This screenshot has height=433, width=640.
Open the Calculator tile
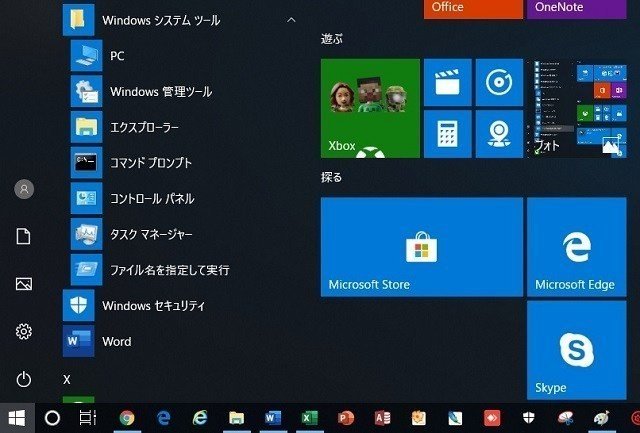tap(448, 134)
